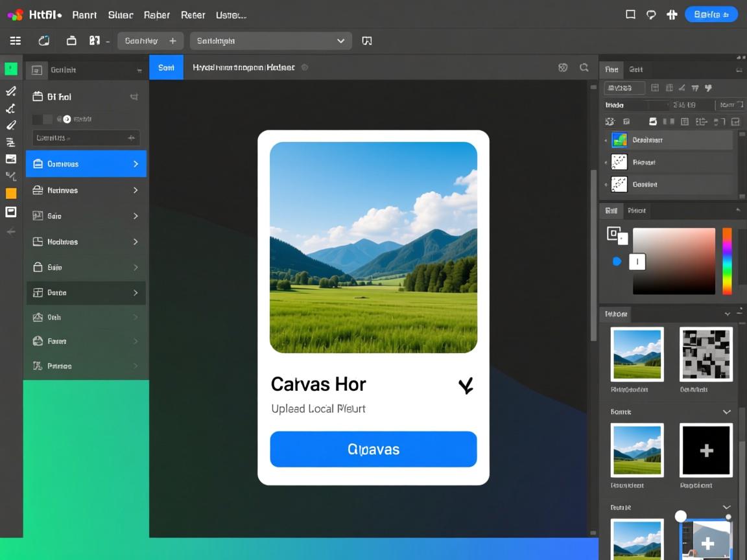The height and width of the screenshot is (560, 747).
Task: Click the bookmark icon beside the toolbar dropdown
Action: click(x=367, y=41)
